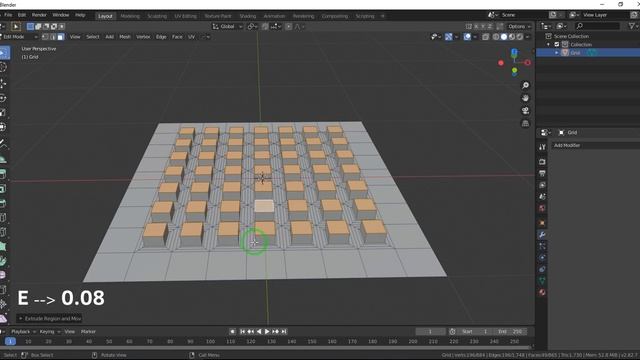640x360 pixels.
Task: Toggle viewport gizmo display button
Action: point(449,37)
